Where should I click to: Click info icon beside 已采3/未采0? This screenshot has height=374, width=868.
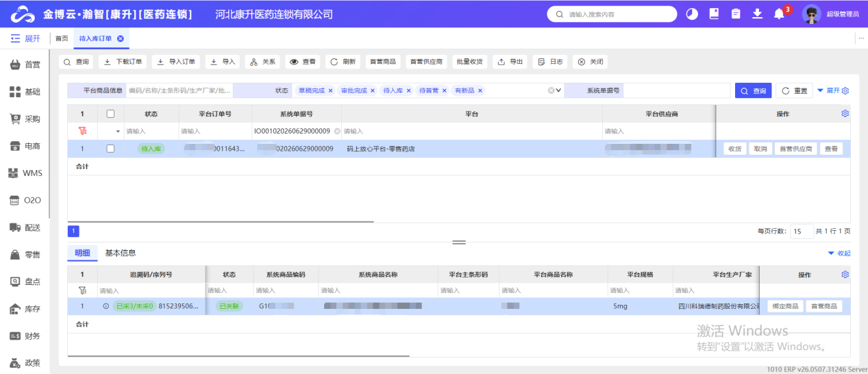click(x=106, y=306)
